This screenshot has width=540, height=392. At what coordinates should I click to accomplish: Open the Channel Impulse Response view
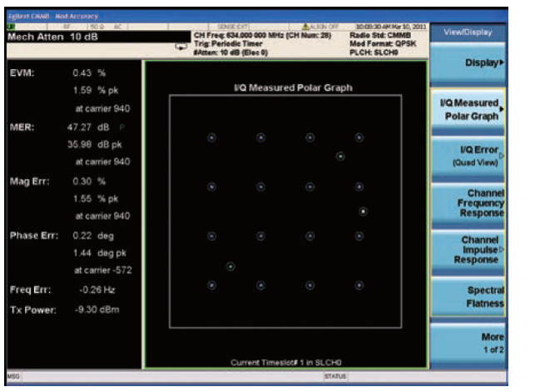[x=468, y=250]
